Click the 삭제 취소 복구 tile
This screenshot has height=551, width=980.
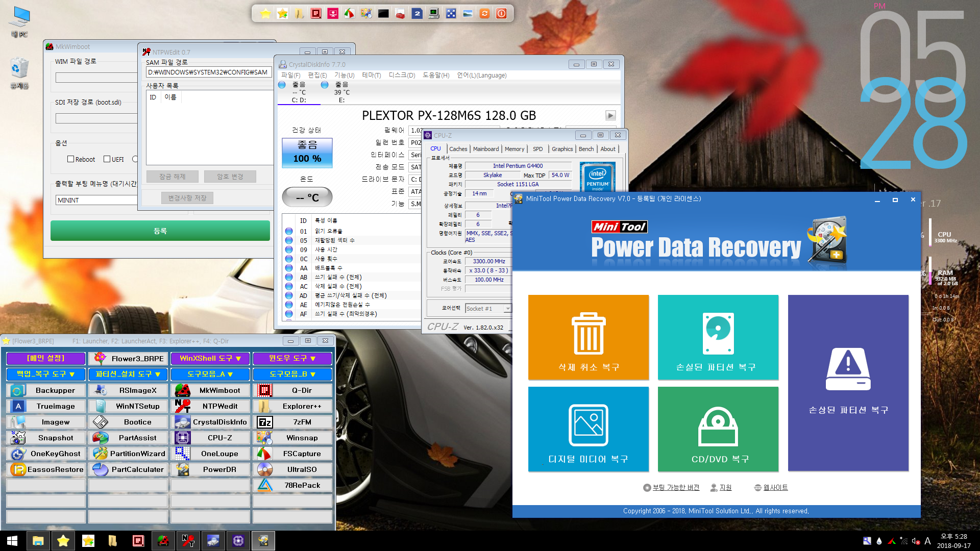tap(589, 337)
